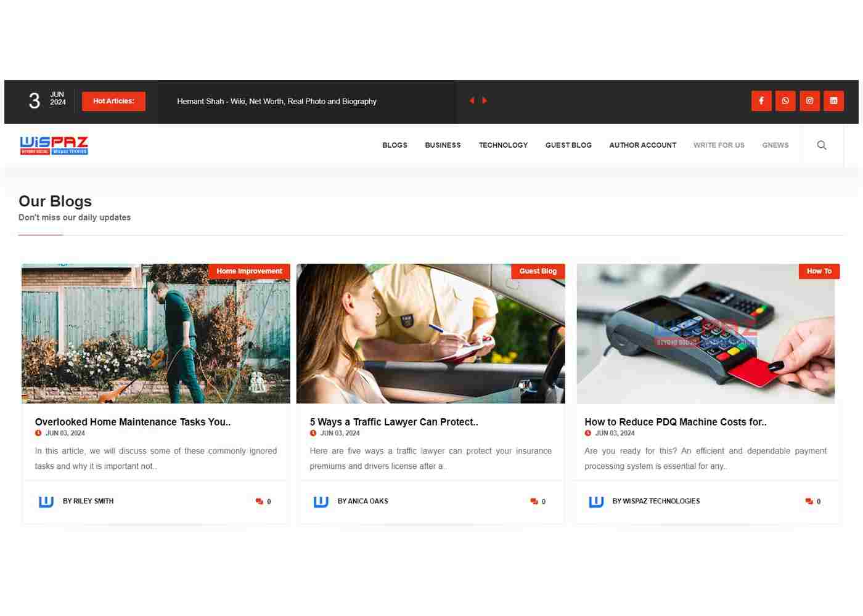863x616 pixels.
Task: Click the previous arrow in the hot articles ticker
Action: [x=472, y=100]
